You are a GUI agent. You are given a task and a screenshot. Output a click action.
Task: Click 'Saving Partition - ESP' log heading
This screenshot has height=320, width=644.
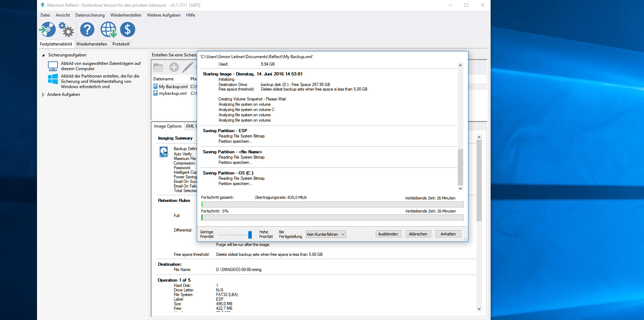pyautogui.click(x=225, y=131)
